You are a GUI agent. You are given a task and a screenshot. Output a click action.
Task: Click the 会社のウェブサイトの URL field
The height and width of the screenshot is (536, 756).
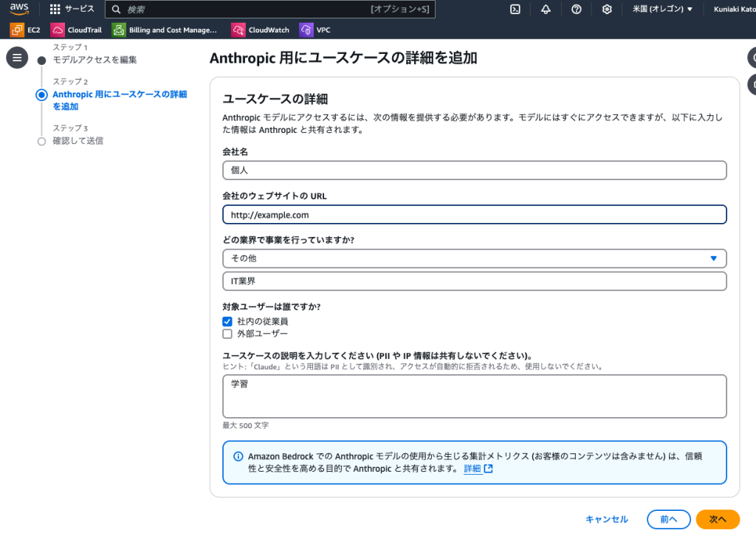pos(475,215)
